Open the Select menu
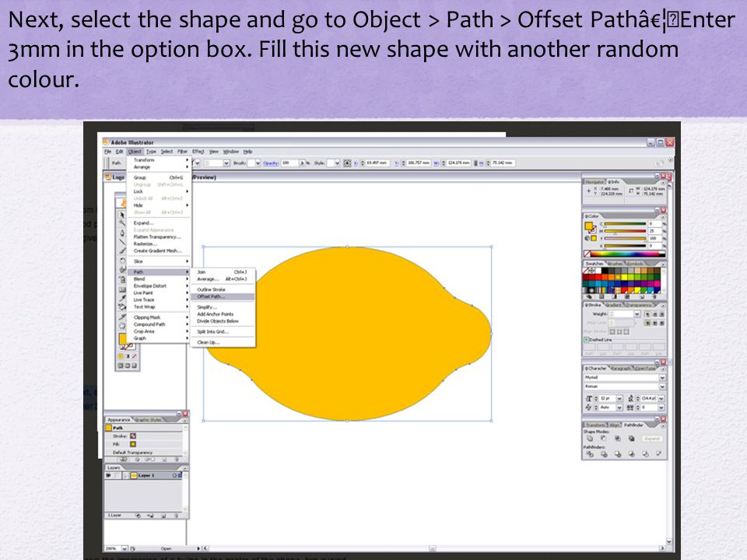This screenshot has height=560, width=747. [x=167, y=152]
